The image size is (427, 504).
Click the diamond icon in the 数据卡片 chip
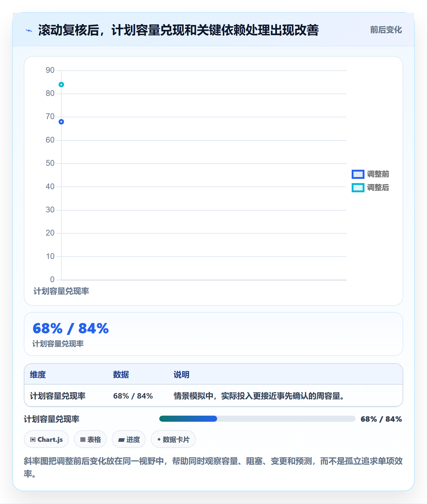click(x=159, y=439)
